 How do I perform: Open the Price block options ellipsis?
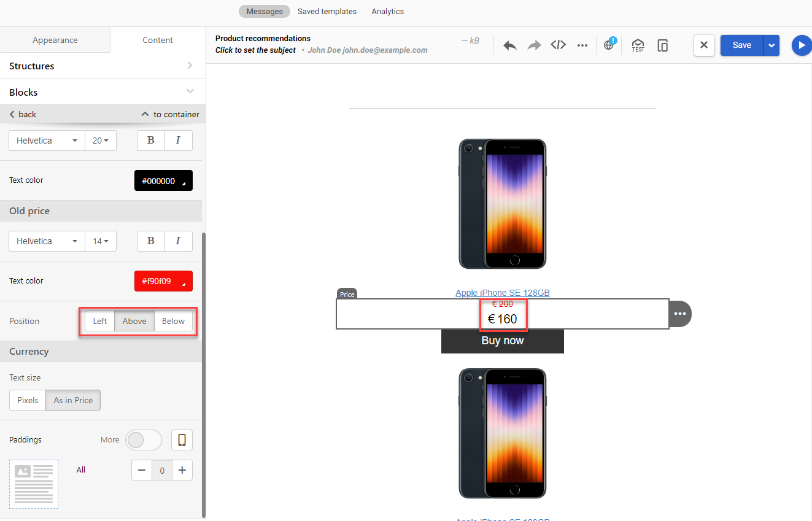679,314
